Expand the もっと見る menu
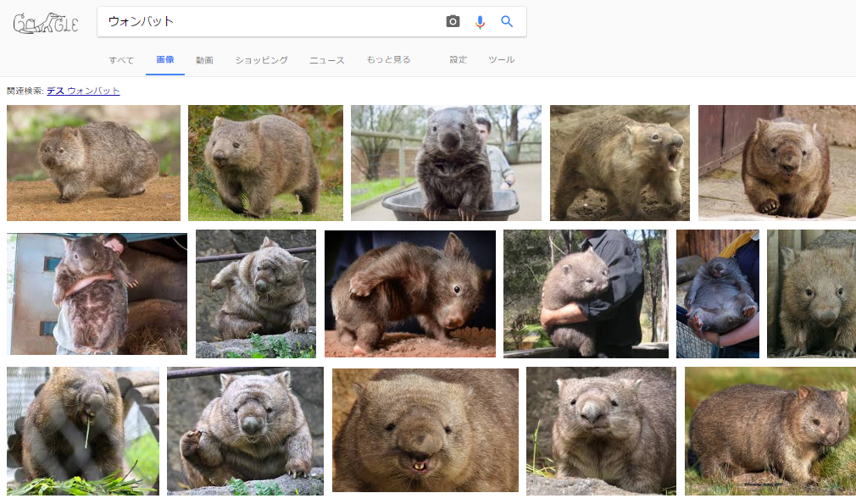Screen dimensions: 856x504 [388, 59]
